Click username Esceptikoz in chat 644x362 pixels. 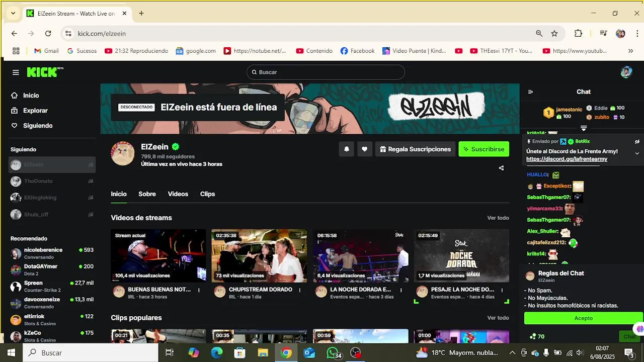click(557, 186)
